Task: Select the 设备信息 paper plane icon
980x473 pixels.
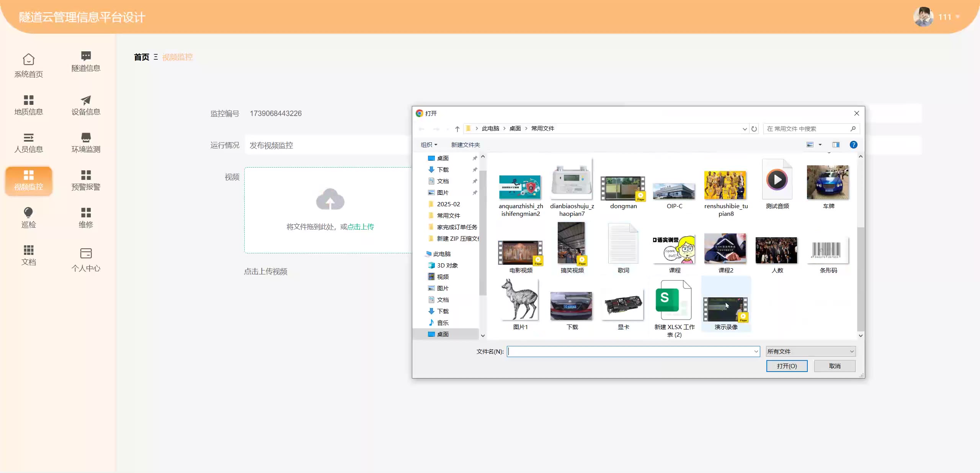Action: [x=86, y=100]
